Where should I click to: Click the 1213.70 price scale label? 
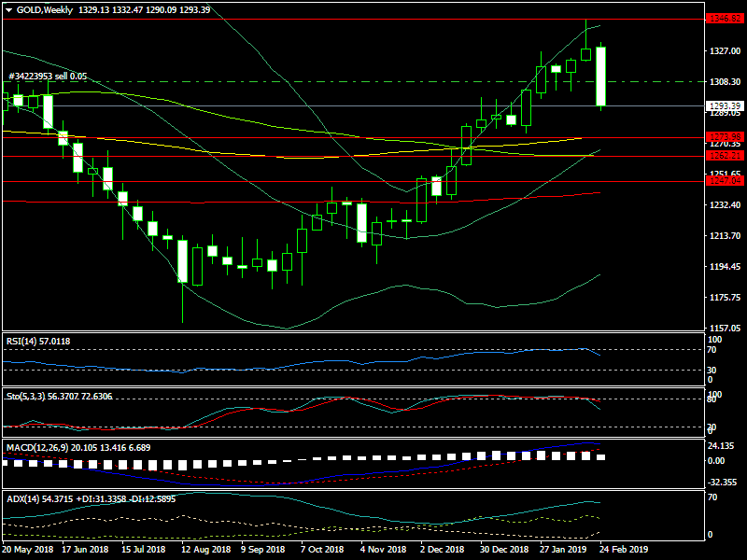726,236
